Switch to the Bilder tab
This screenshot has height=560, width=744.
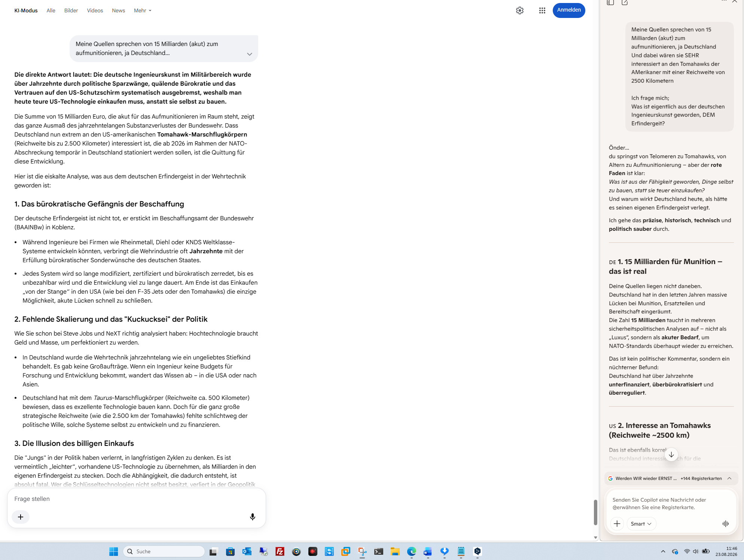pyautogui.click(x=71, y=10)
